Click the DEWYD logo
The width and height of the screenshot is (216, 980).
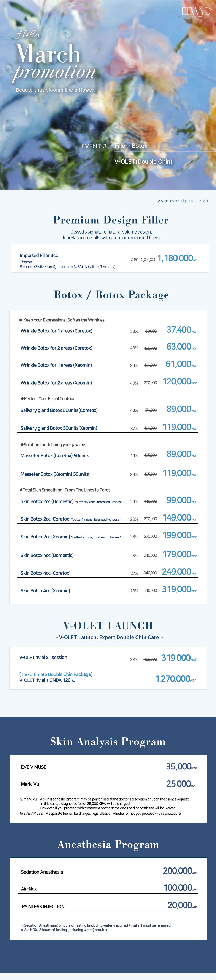pyautogui.click(x=195, y=11)
